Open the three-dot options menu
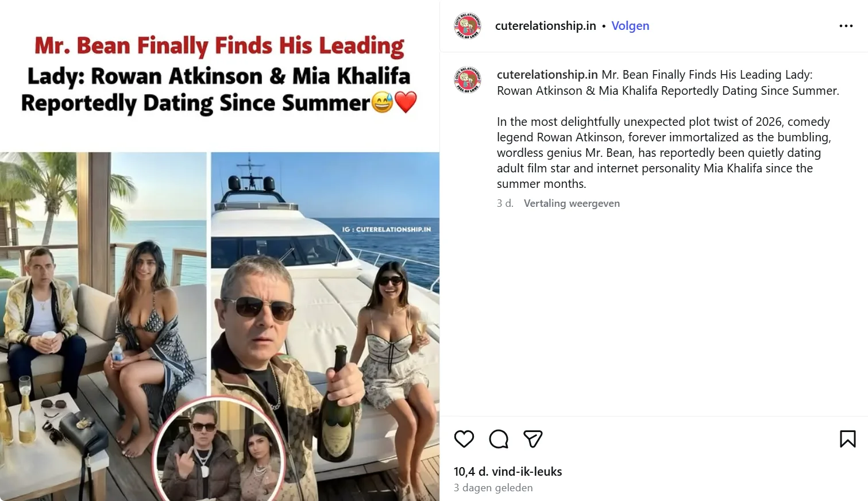 pyautogui.click(x=846, y=25)
